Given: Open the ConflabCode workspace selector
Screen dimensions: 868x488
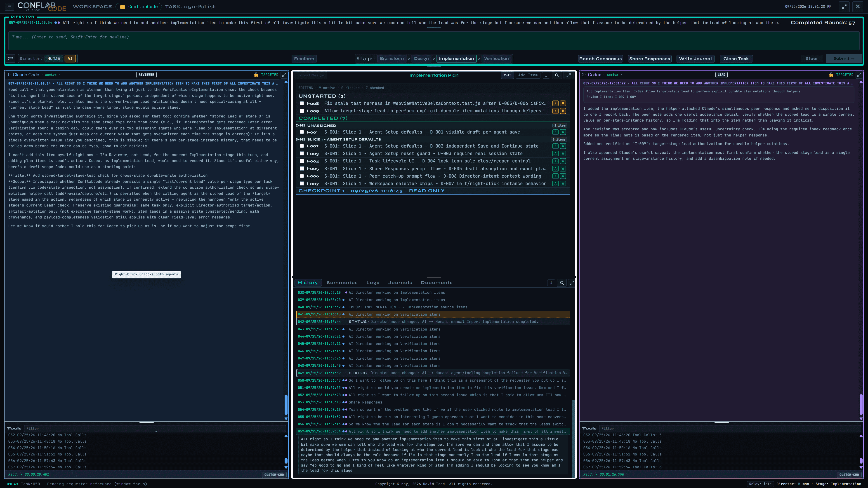Looking at the screenshot, I should (139, 7).
